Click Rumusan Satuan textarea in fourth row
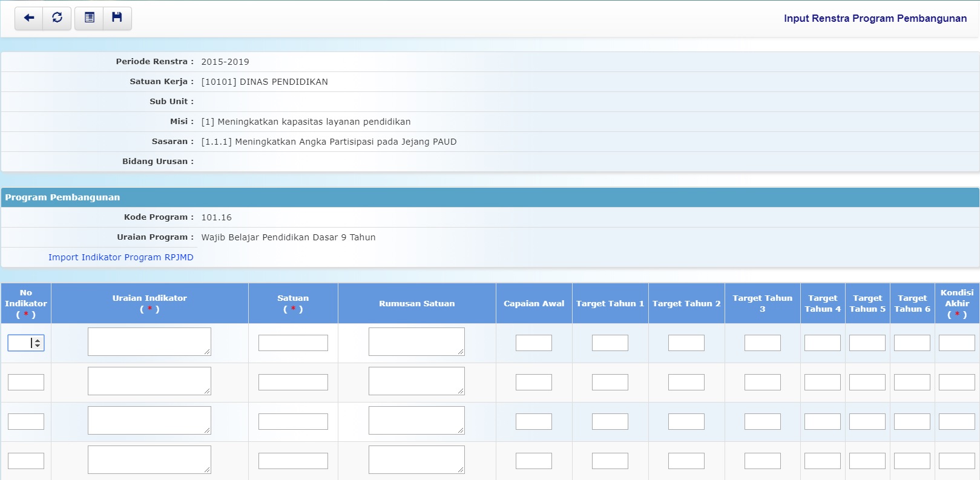 tap(416, 460)
